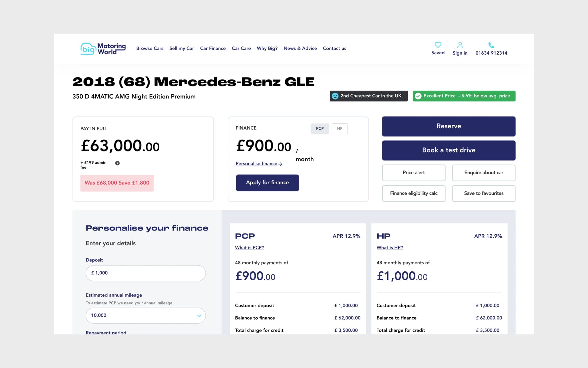Click the green Excellent Price checkmark icon
Screen dimensions: 588x368
[x=418, y=96]
